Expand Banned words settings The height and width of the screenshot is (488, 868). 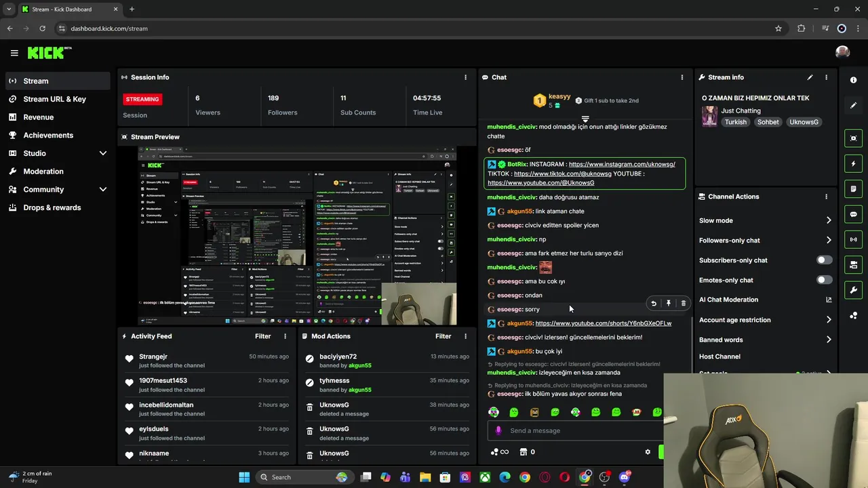[828, 340]
